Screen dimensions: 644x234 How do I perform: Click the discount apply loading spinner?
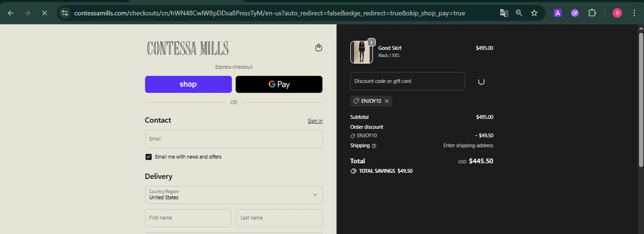481,82
